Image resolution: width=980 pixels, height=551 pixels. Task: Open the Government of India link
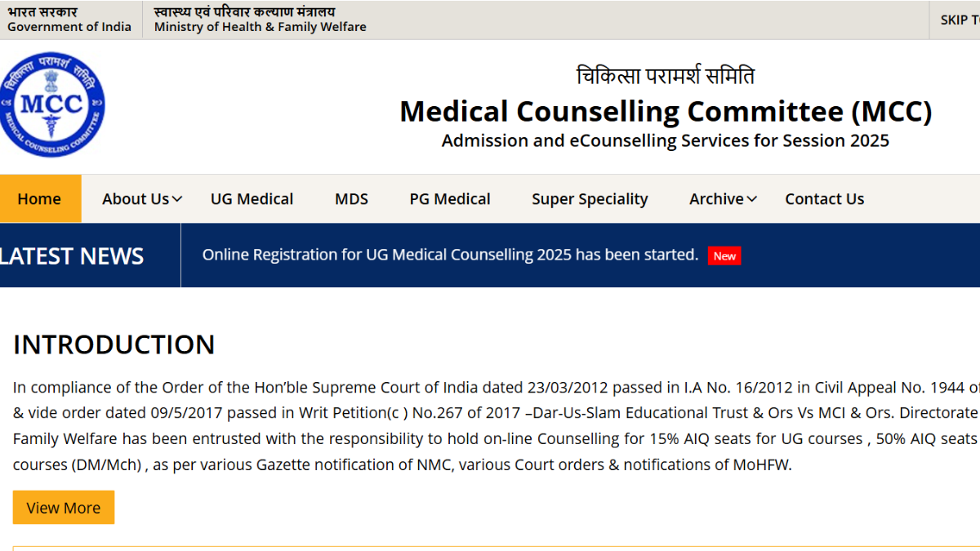pos(69,20)
